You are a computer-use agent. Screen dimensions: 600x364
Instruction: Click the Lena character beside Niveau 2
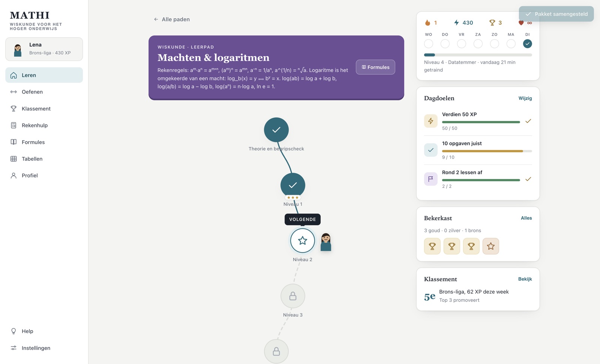click(326, 242)
